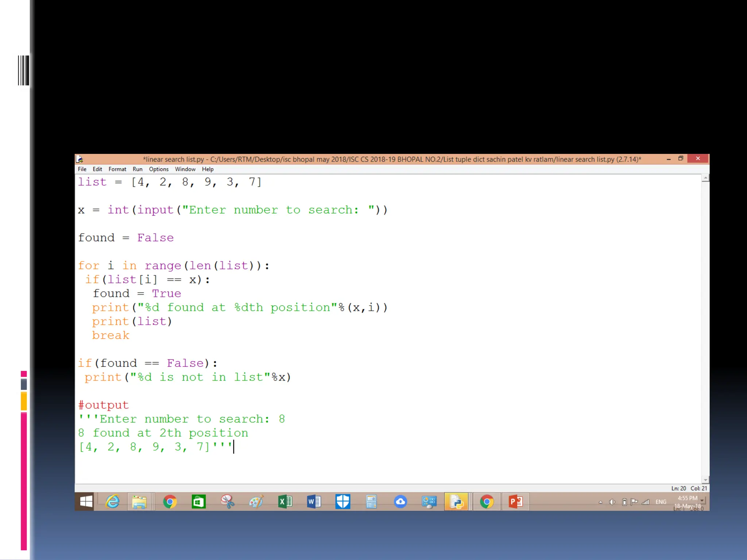Click scrollbar up arrow in editor
747x560 pixels.
point(705,178)
